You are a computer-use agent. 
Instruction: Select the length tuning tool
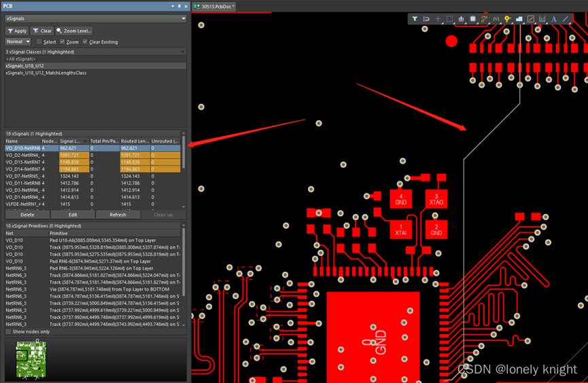496,19
